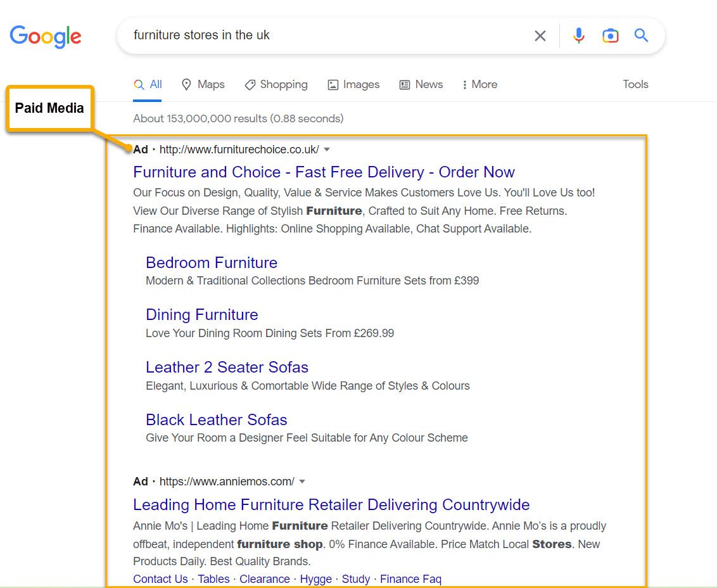The image size is (717, 588).
Task: Open Leading Home Furniture Retailer ad headline
Action: point(331,504)
